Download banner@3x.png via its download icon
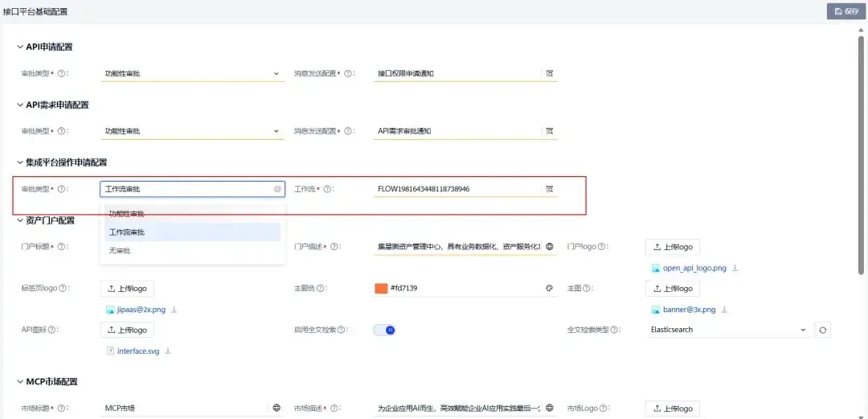This screenshot has width=868, height=419. tap(724, 310)
